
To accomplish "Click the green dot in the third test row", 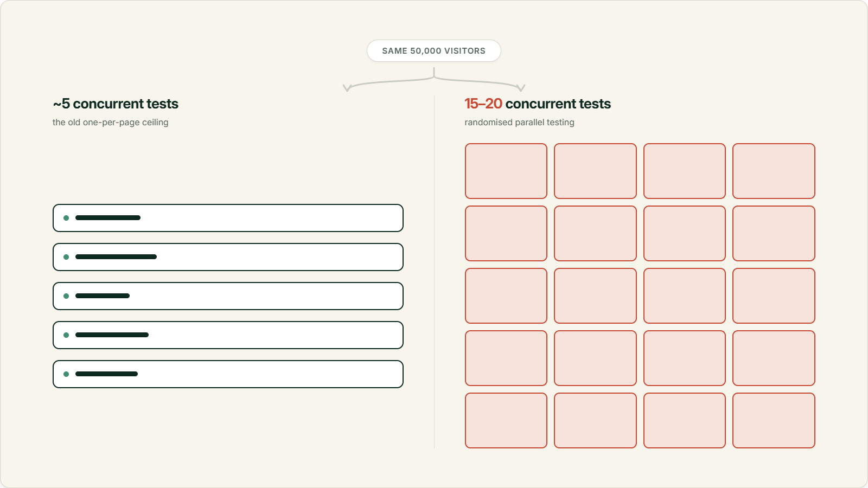I will coord(66,296).
